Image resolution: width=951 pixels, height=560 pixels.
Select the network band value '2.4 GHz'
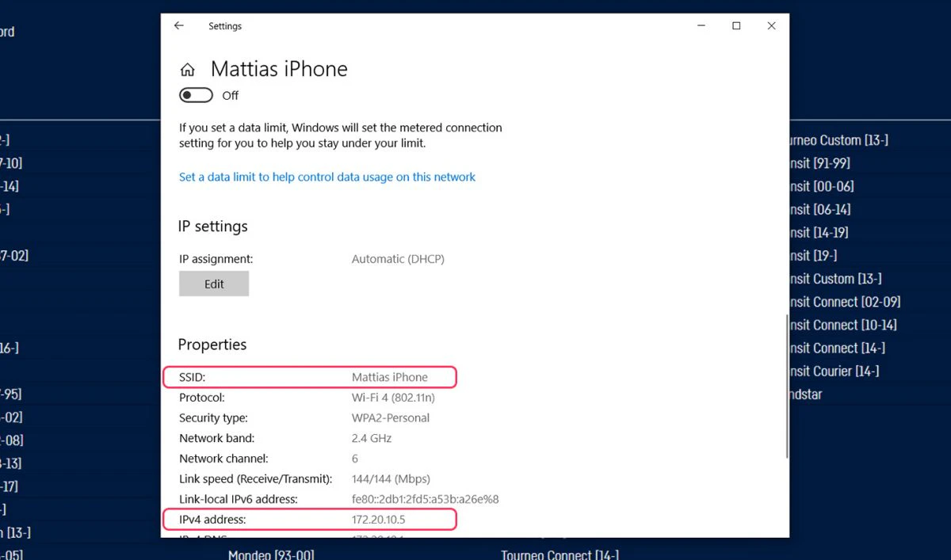(372, 438)
